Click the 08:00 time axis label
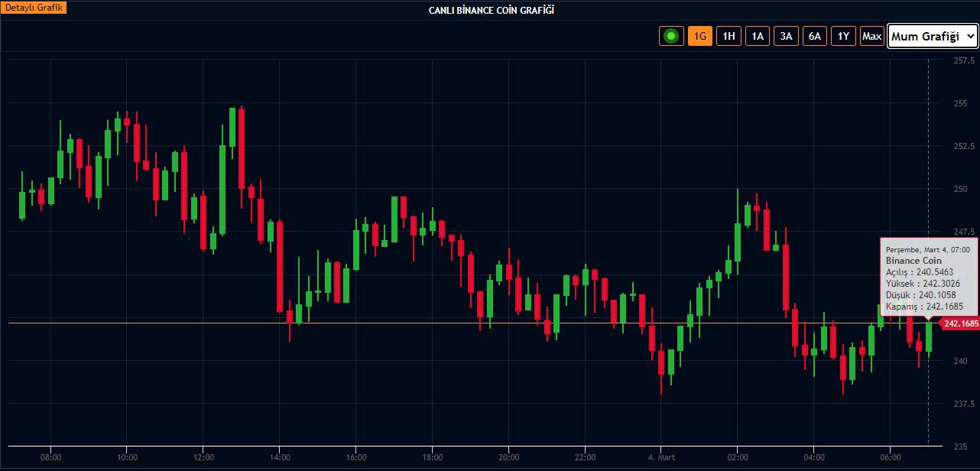 tap(50, 457)
